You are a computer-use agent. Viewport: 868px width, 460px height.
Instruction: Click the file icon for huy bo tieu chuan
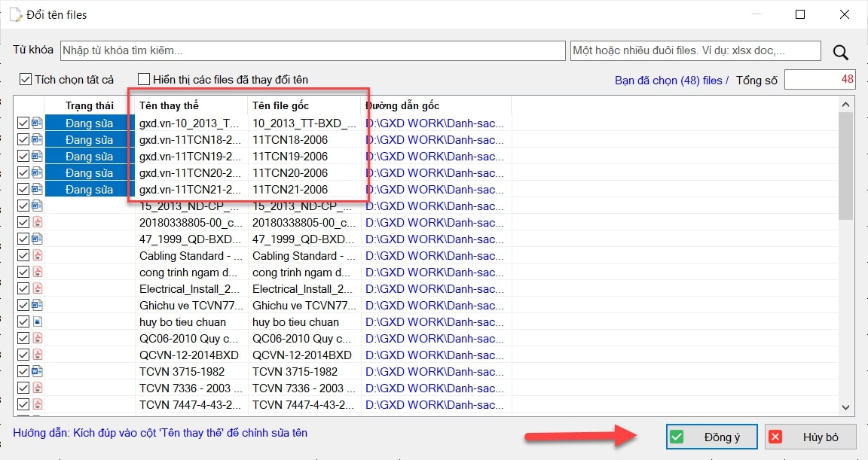point(37,321)
